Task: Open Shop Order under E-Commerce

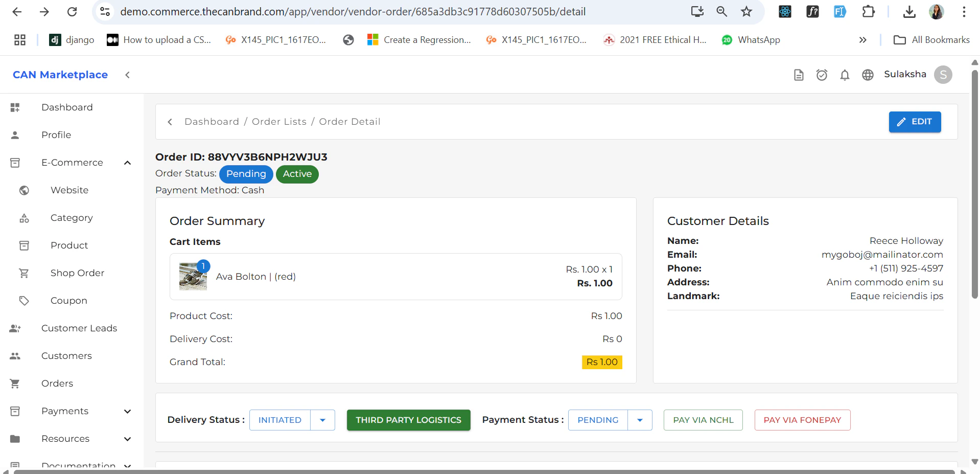Action: pyautogui.click(x=77, y=273)
